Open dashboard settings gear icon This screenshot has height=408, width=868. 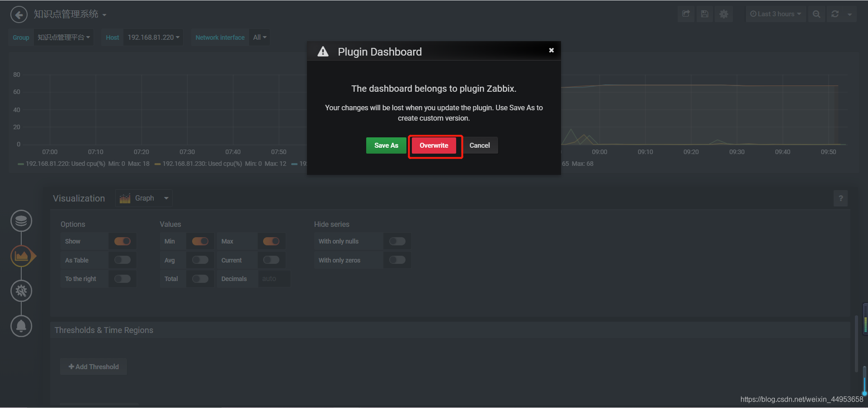(x=724, y=14)
